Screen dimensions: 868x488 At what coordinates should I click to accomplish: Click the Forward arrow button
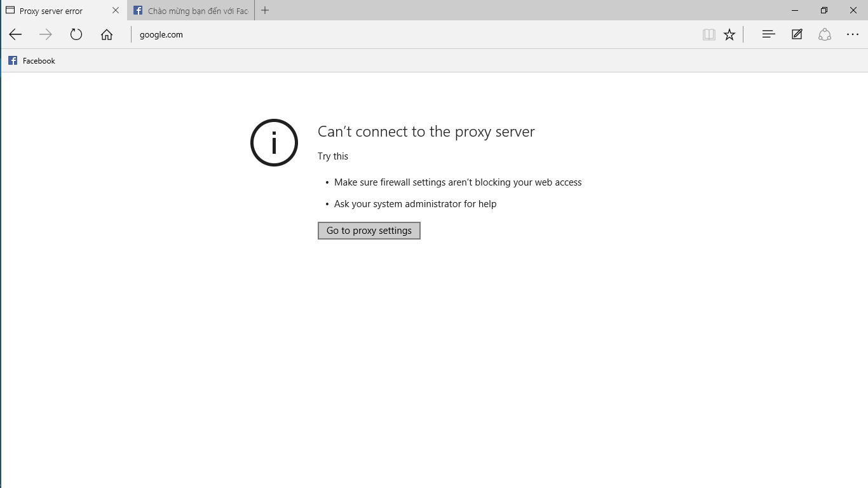click(46, 35)
